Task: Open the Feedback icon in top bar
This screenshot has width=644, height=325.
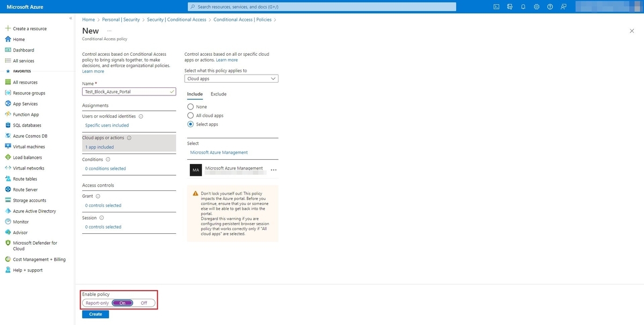Action: point(563,6)
